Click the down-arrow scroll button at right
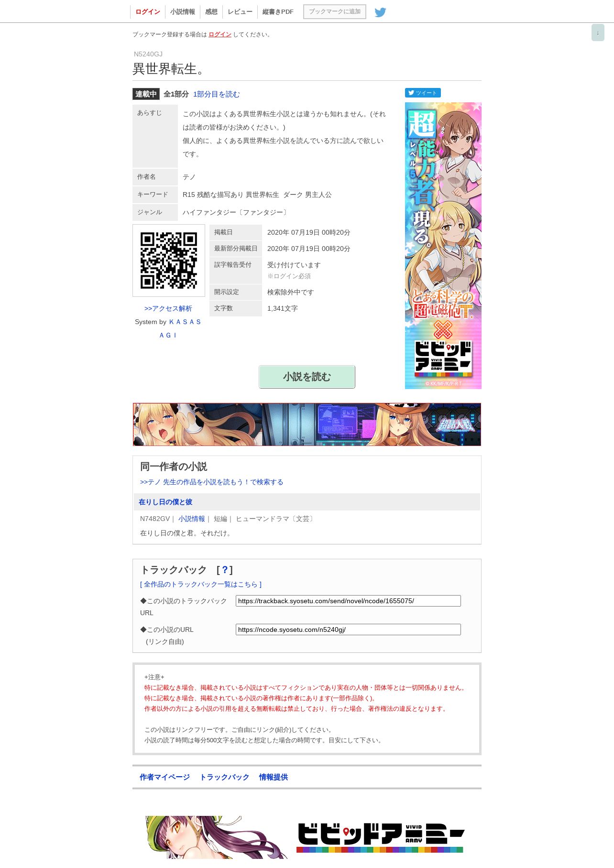This screenshot has height=868, width=614. (598, 33)
